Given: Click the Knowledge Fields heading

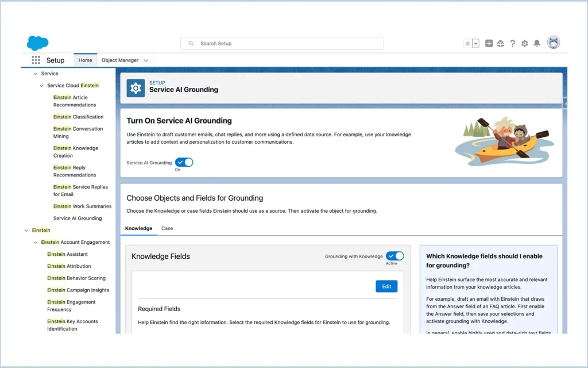Looking at the screenshot, I should click(x=161, y=256).
